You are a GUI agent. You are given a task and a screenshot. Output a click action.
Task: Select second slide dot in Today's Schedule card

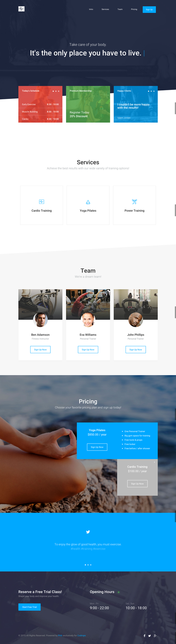point(56,91)
